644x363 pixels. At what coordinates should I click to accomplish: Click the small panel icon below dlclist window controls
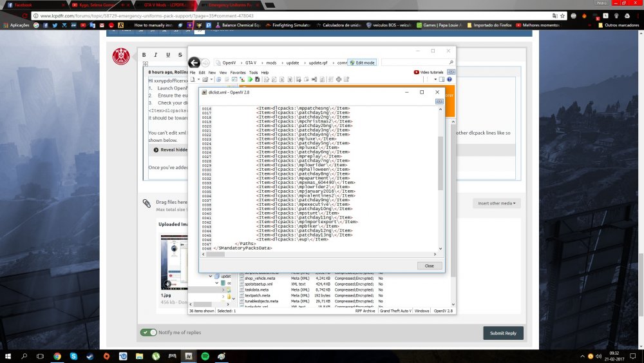point(439,101)
